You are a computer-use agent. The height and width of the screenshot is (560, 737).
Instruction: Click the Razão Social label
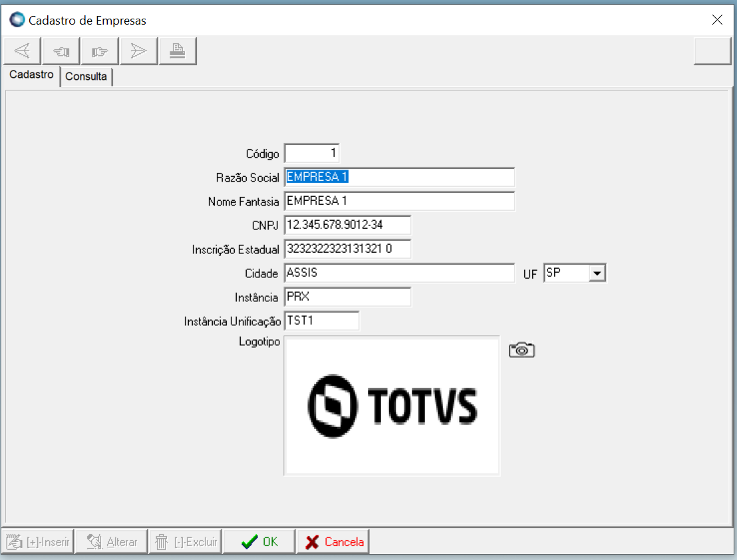(x=247, y=178)
